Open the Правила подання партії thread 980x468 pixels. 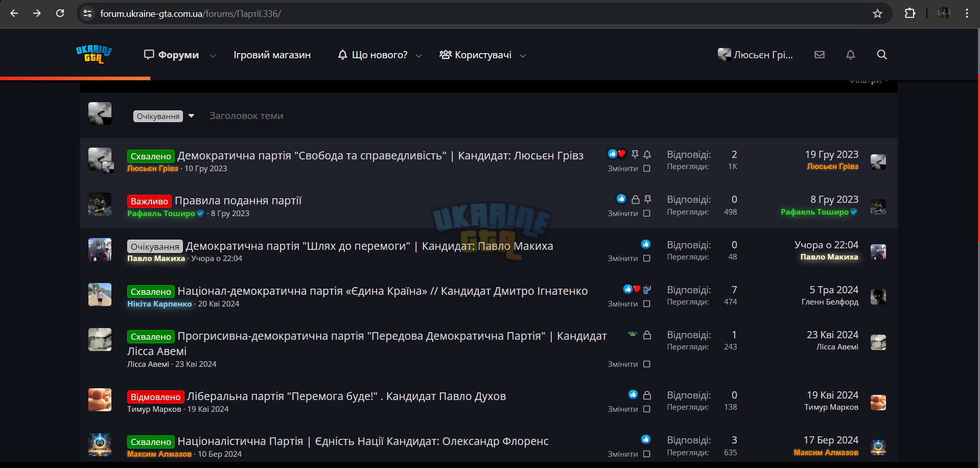click(238, 201)
